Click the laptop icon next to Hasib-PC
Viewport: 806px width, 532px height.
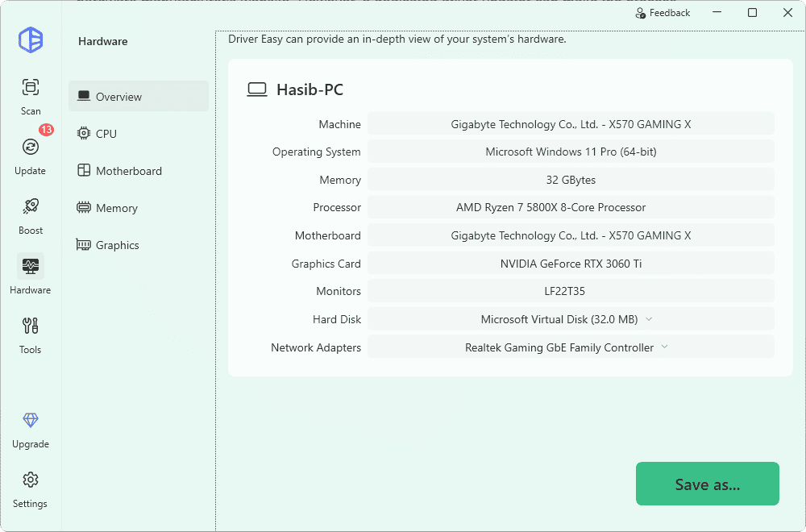257,89
